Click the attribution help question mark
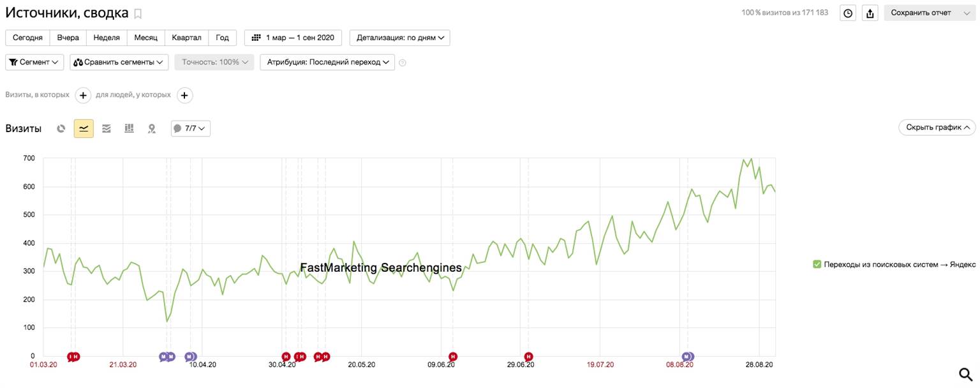Viewport: 980px width, 388px height. click(403, 63)
